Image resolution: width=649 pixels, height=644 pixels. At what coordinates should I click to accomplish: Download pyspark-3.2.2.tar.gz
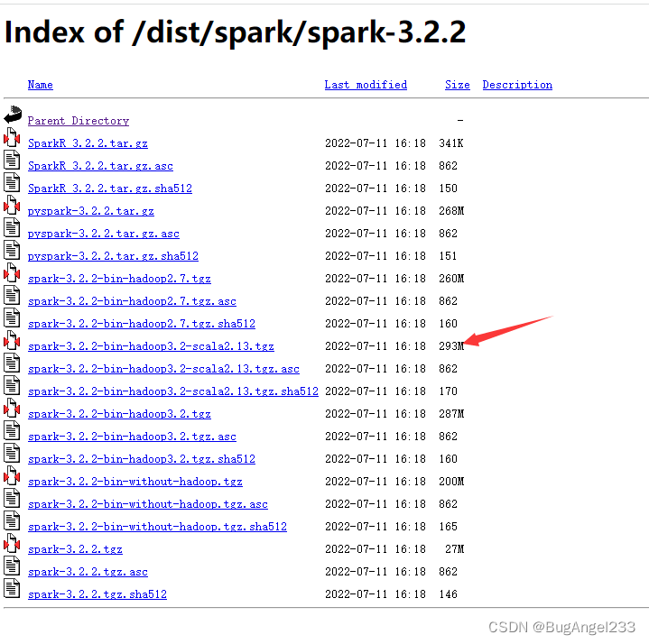click(91, 211)
